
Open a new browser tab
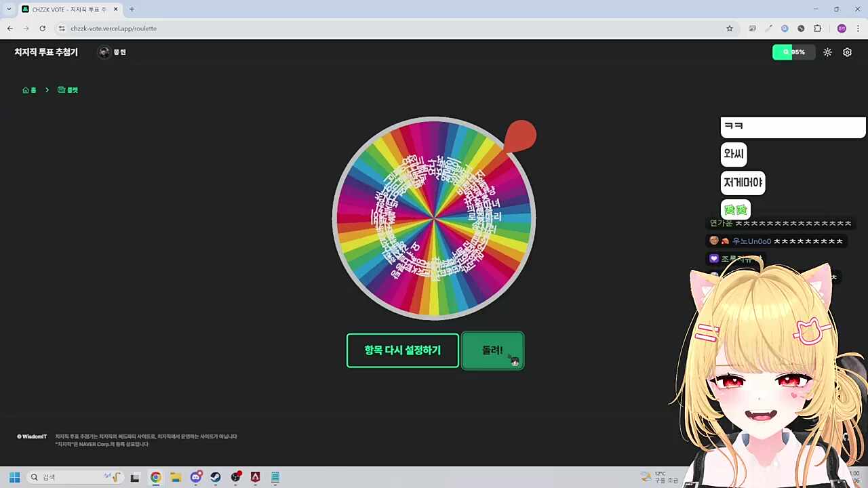pos(132,9)
